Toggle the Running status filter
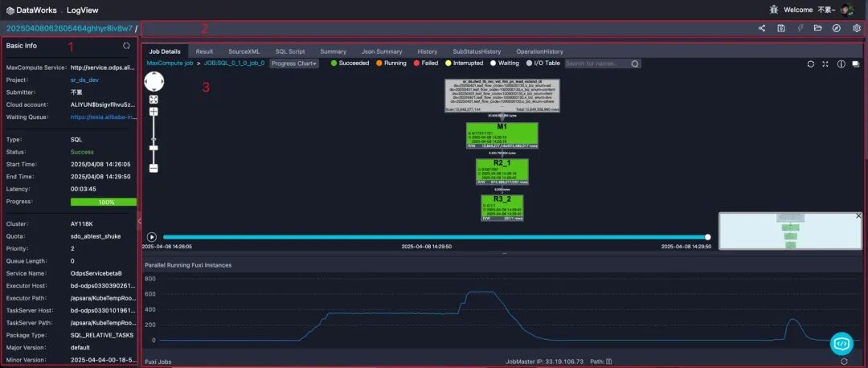Viewport: 868px width, 368px height. click(391, 63)
